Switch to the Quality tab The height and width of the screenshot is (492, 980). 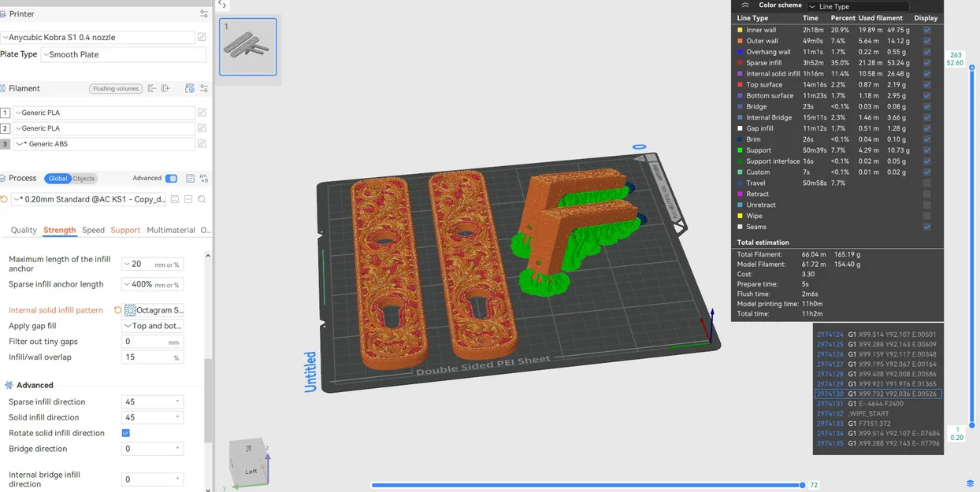tap(24, 230)
